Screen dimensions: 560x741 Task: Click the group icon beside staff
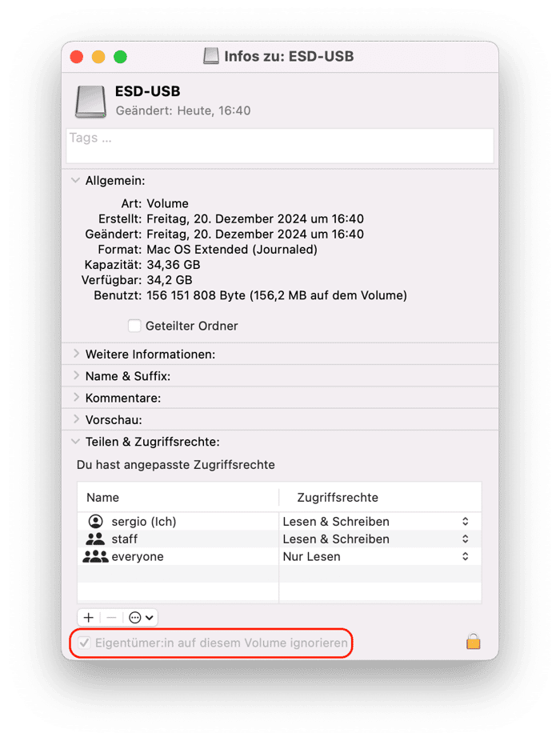pyautogui.click(x=95, y=539)
